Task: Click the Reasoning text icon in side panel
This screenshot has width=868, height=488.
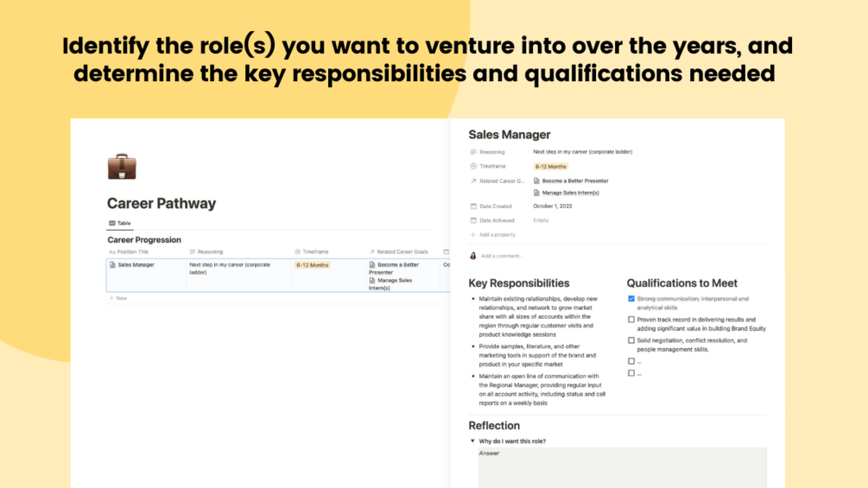Action: (473, 152)
